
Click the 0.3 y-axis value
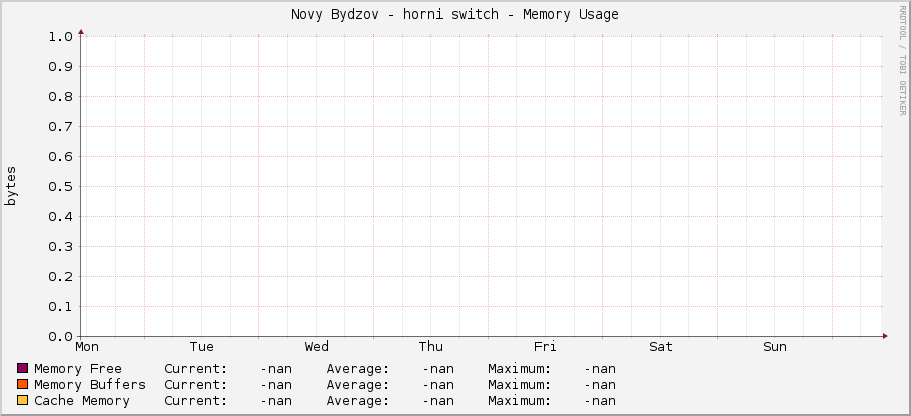[60, 246]
